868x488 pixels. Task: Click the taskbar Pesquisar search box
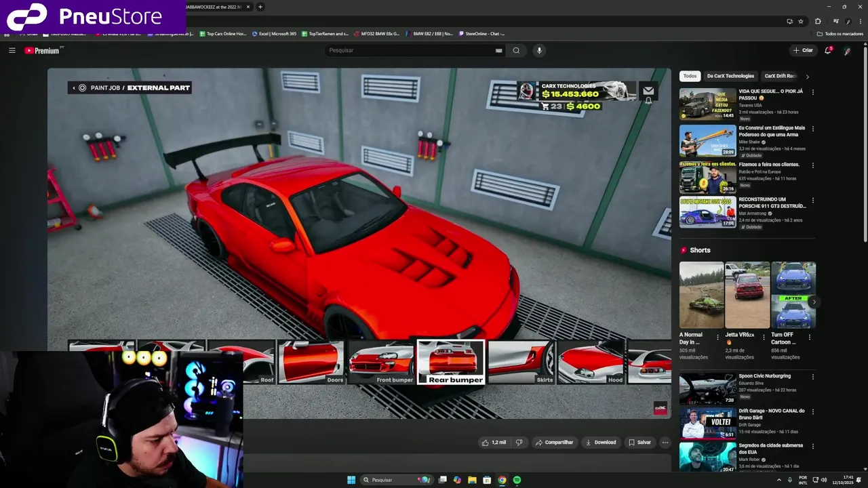(x=396, y=480)
